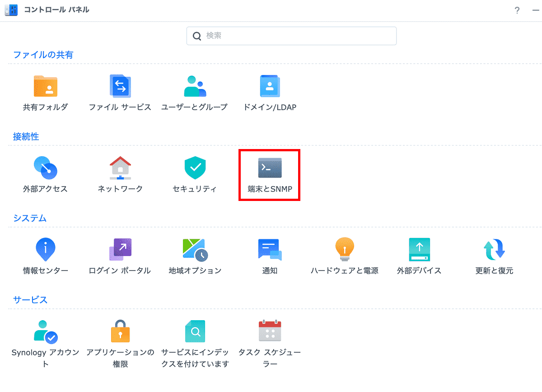Open 外部アクセス (External Access)
This screenshot has width=542, height=392.
tap(46, 175)
